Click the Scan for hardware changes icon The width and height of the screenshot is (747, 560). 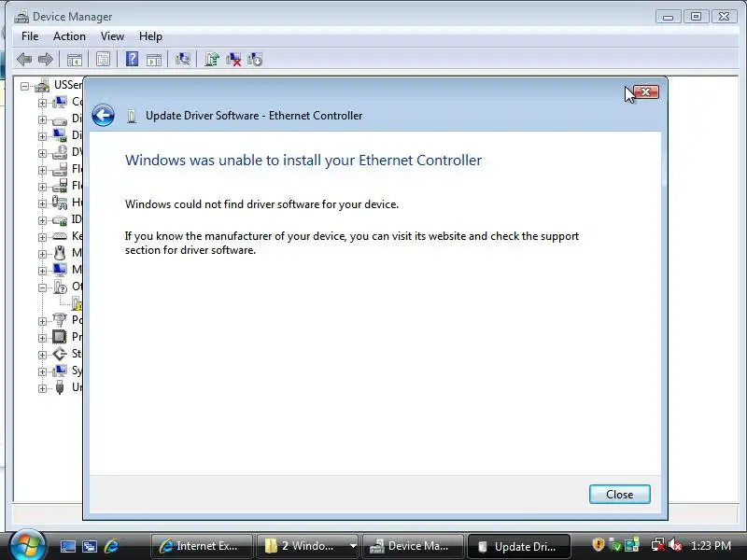pyautogui.click(x=182, y=59)
